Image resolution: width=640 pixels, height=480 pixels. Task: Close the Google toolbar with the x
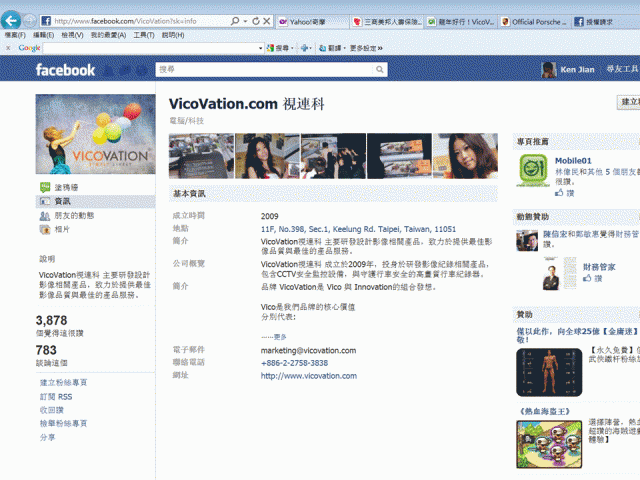pos(8,48)
